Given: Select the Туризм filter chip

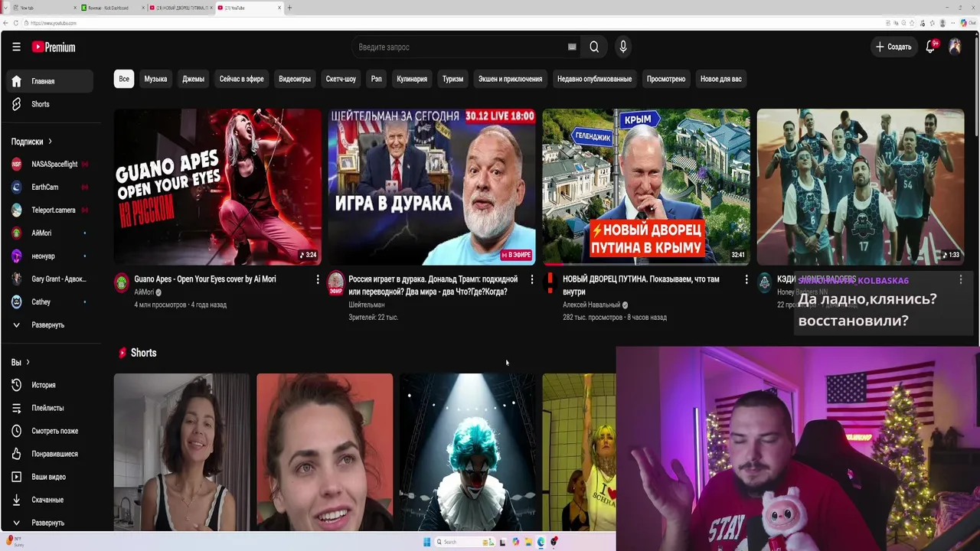Looking at the screenshot, I should click(x=452, y=79).
